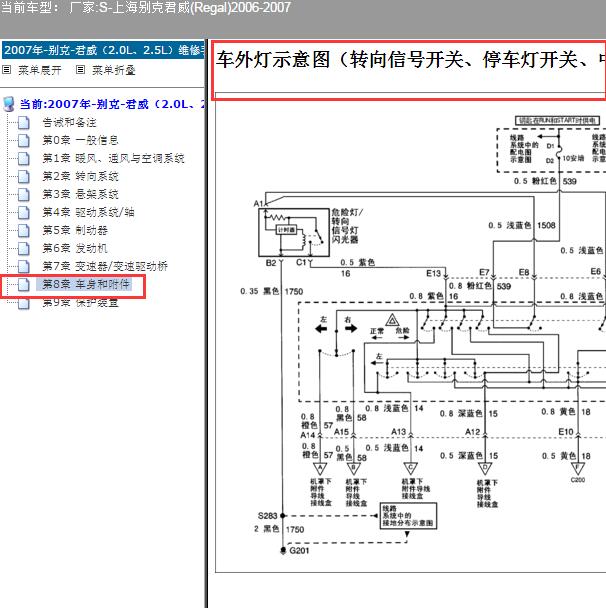Click the 车外灯示意图 diagram heading
Viewport: 606px width, 608px height.
point(410,60)
